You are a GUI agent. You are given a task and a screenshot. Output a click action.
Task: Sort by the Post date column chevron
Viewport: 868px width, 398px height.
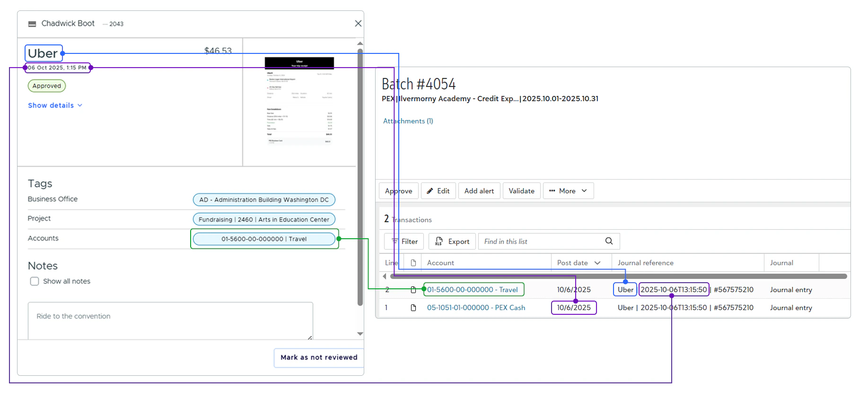(x=597, y=263)
